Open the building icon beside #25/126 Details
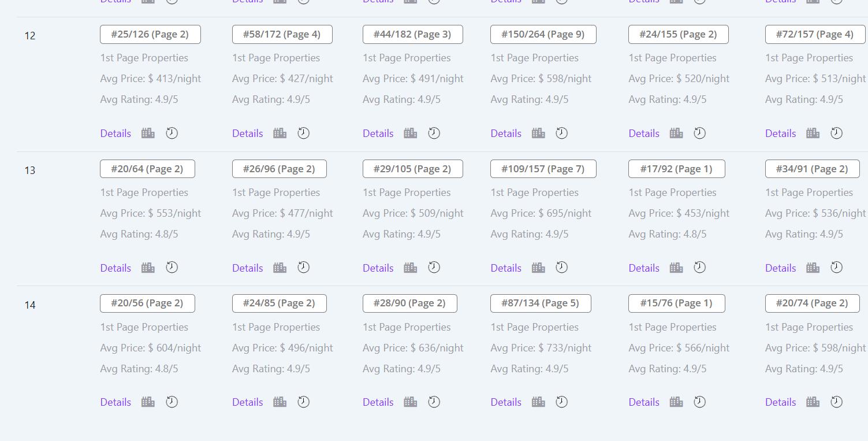 (148, 133)
